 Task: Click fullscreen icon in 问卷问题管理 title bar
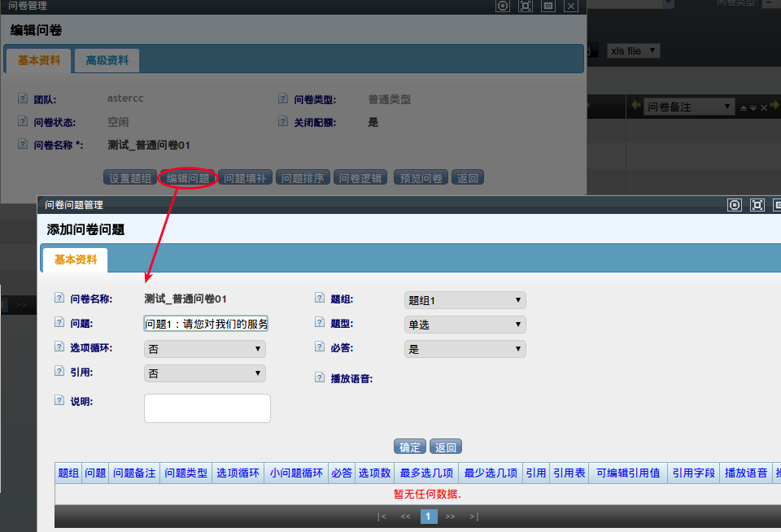[757, 205]
